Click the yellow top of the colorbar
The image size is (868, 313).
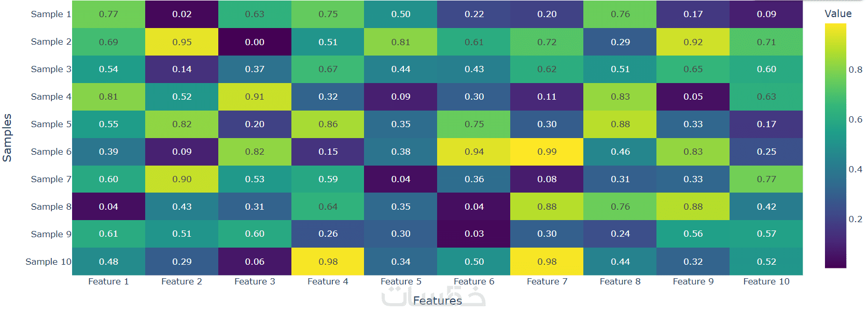[x=835, y=28]
